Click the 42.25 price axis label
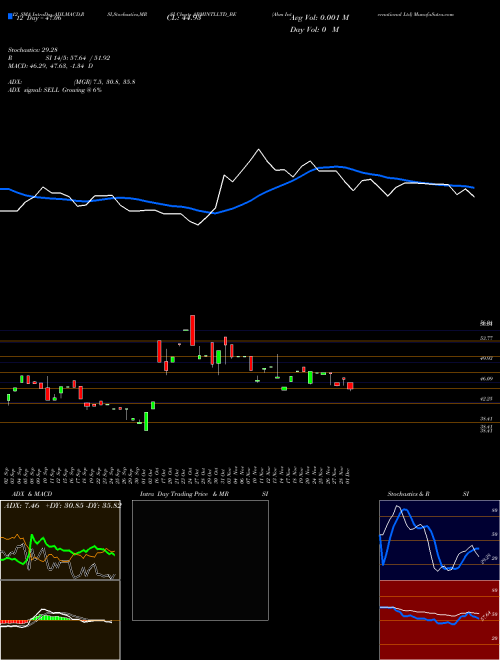 (487, 399)
